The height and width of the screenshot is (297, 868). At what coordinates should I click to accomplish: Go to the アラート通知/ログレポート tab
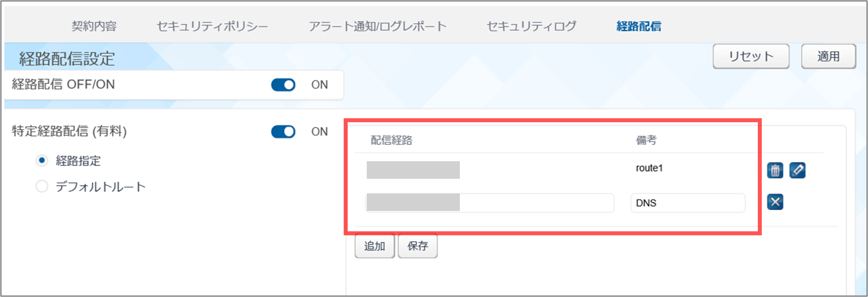(x=378, y=26)
